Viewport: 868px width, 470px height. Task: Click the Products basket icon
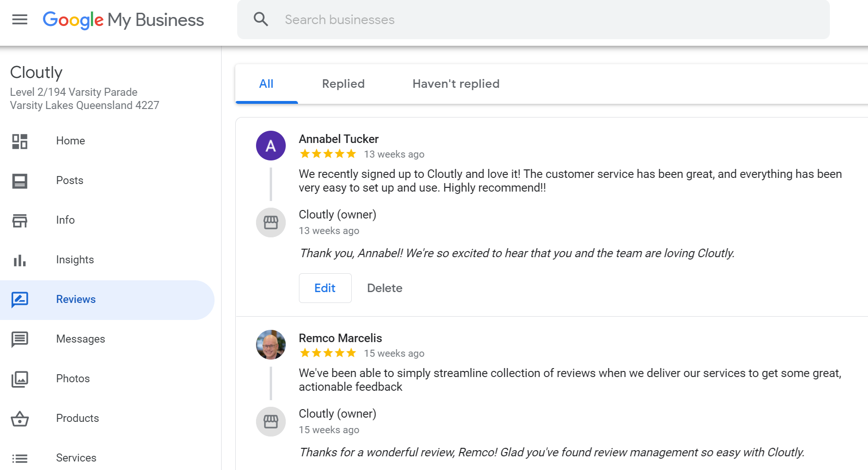20,419
